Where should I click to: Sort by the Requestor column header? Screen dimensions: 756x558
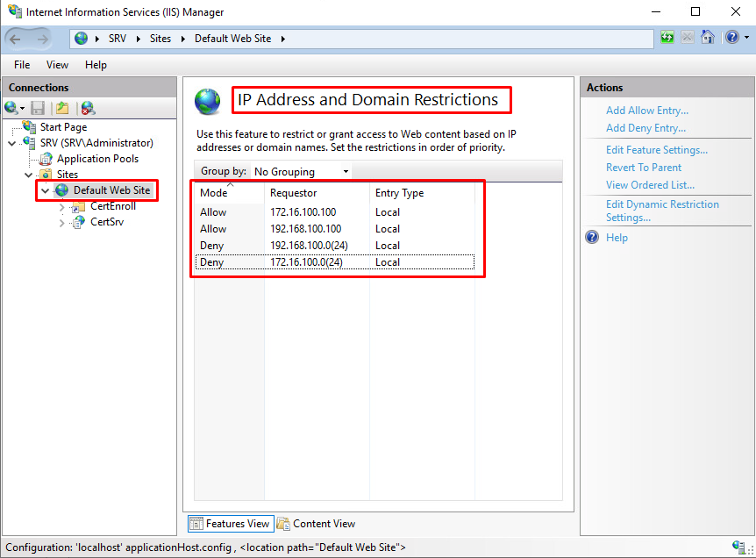point(317,193)
